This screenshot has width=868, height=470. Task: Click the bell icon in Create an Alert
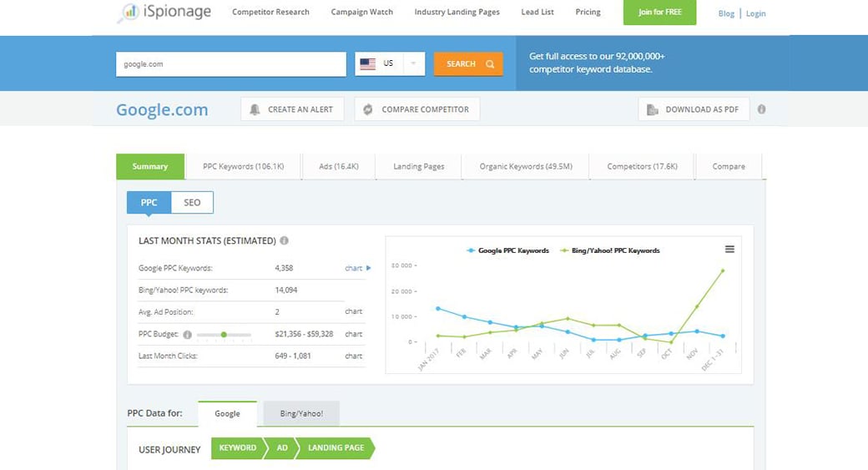coord(255,109)
